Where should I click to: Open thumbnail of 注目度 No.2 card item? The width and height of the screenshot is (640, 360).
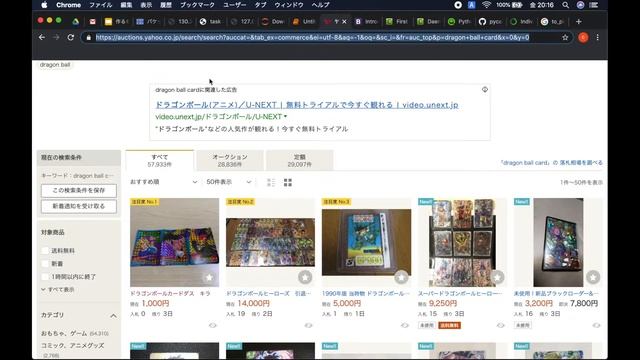[x=270, y=242]
